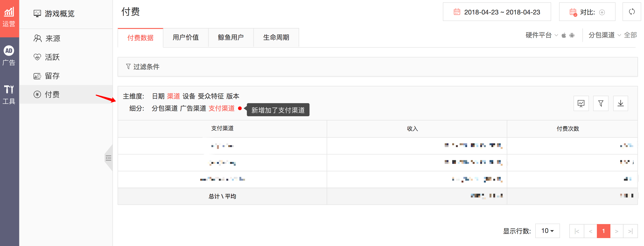
Task: Select 日期 as the main dimension
Action: pyautogui.click(x=158, y=96)
